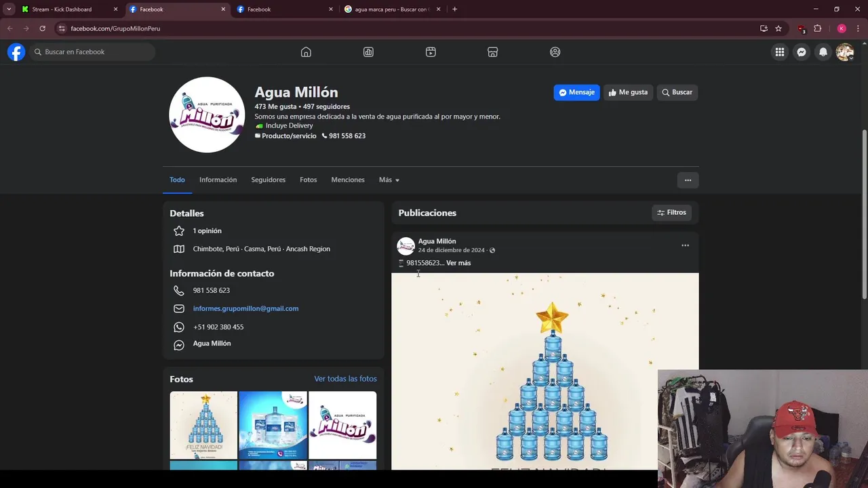868x488 pixels.
Task: Open the Marketplace store icon
Action: tap(493, 52)
